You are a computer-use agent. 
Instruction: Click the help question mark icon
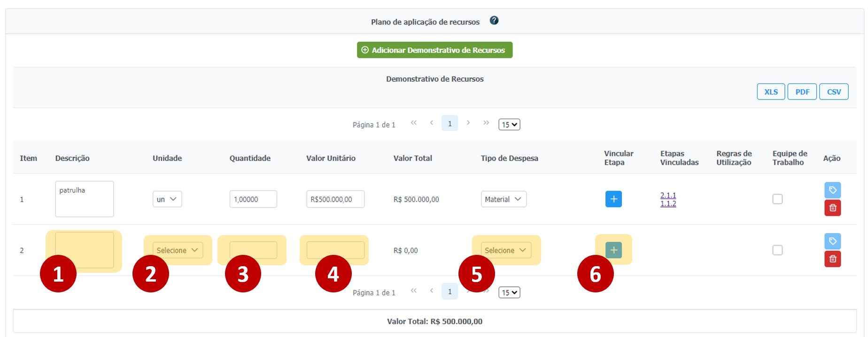point(494,21)
